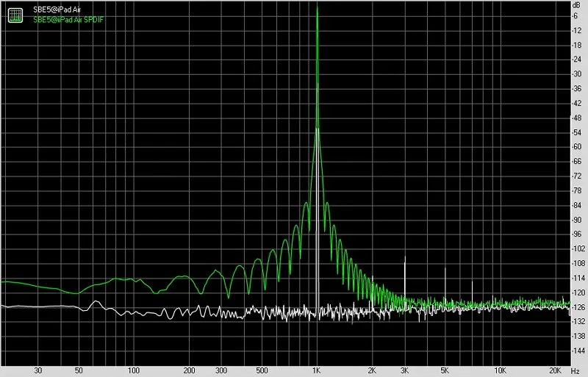The image size is (588, 377).
Task: Click the "2K" frequency axis label
Action: point(372,370)
